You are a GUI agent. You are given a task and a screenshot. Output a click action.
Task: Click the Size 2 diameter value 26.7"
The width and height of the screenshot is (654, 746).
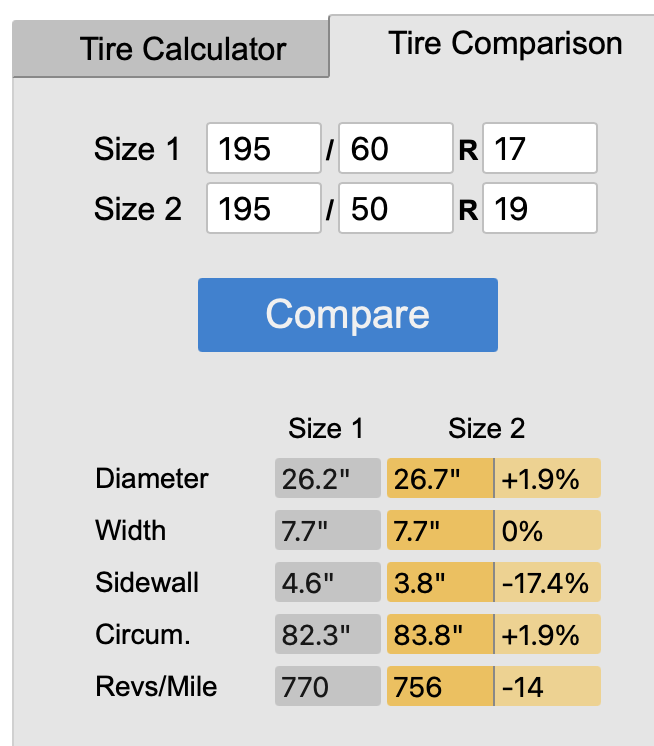tap(440, 478)
